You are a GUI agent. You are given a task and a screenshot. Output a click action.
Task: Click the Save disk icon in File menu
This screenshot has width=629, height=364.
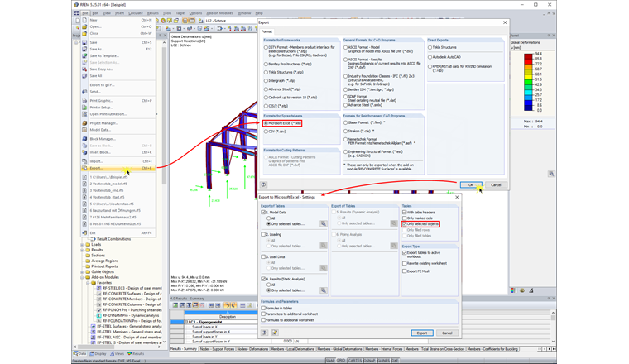tap(84, 42)
